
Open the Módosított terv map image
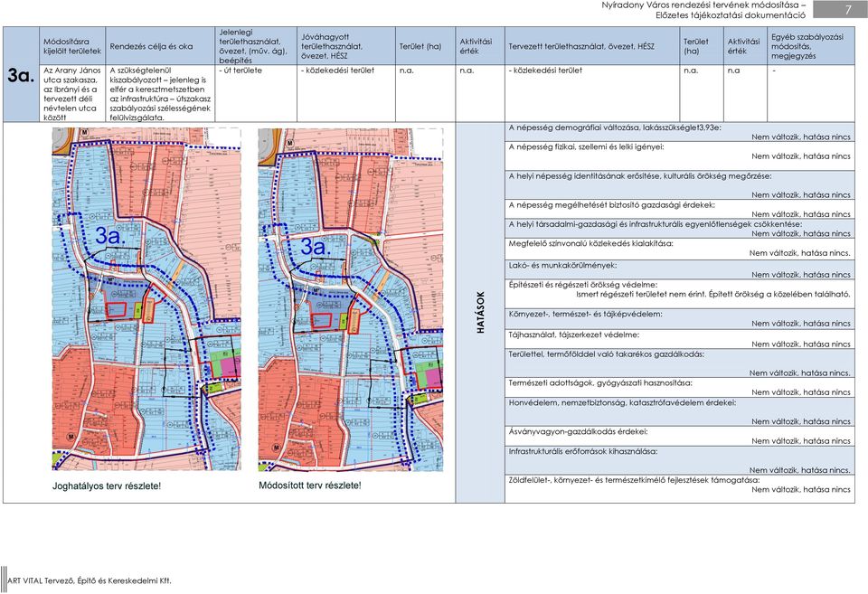[351, 299]
